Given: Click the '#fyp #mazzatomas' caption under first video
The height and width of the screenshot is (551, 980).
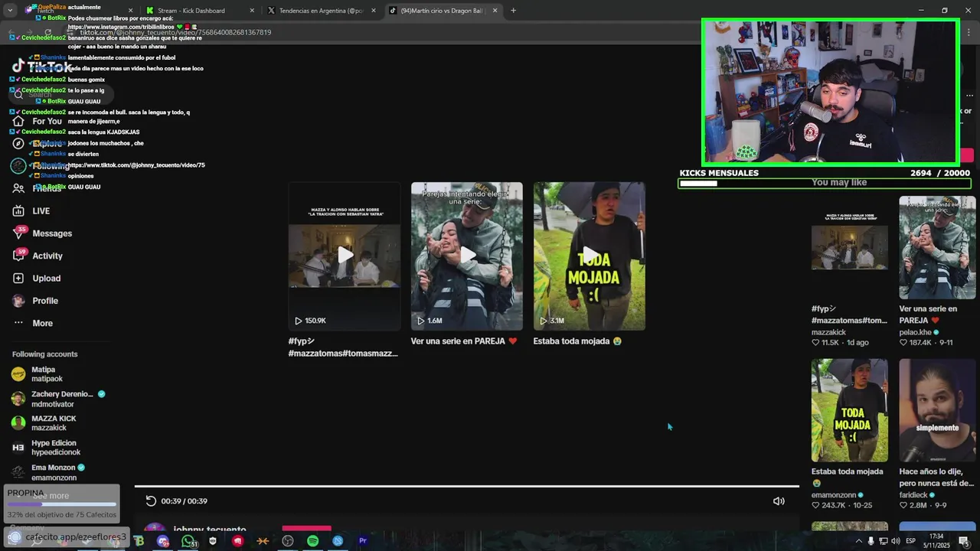Looking at the screenshot, I should click(343, 347).
